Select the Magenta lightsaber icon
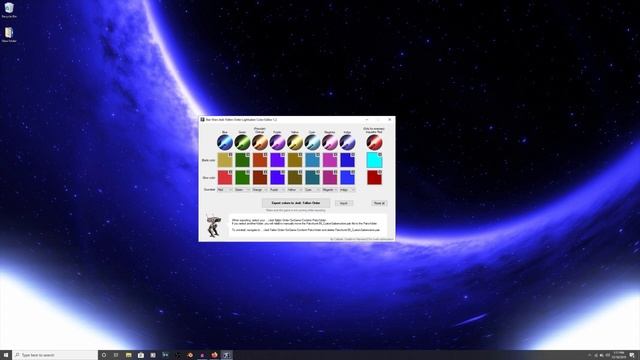Image resolution: width=640 pixels, height=360 pixels. click(x=330, y=142)
